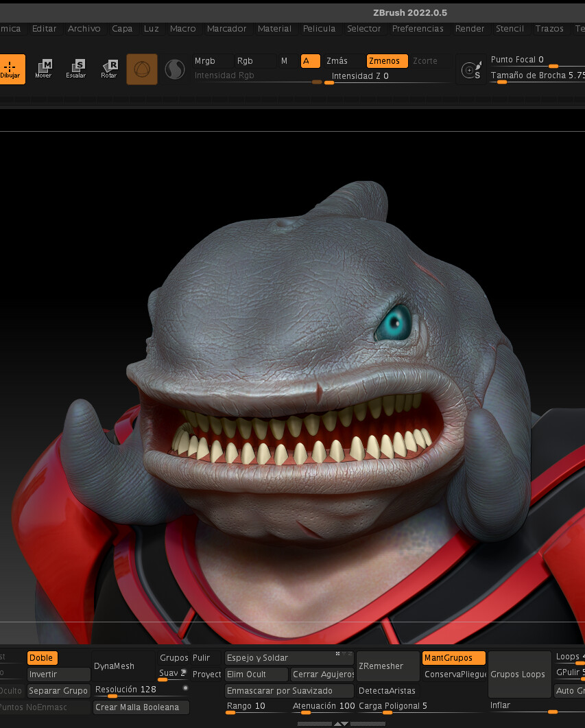
Task: Adjust the Atenuación 100 slider
Action: [323, 707]
